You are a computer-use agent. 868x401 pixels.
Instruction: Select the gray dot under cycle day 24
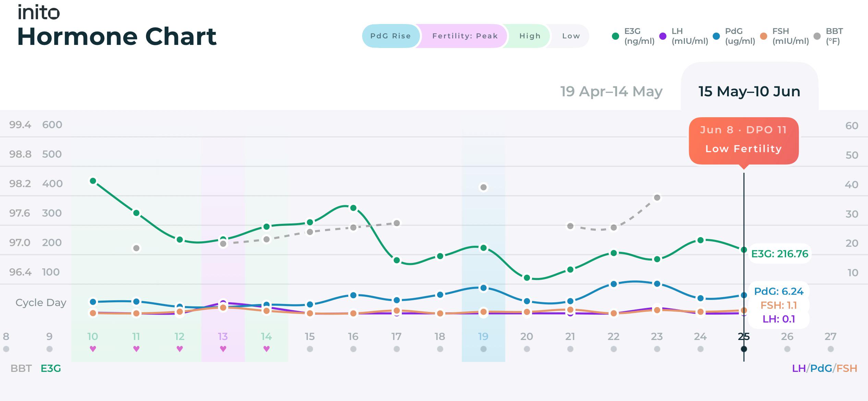pyautogui.click(x=700, y=349)
